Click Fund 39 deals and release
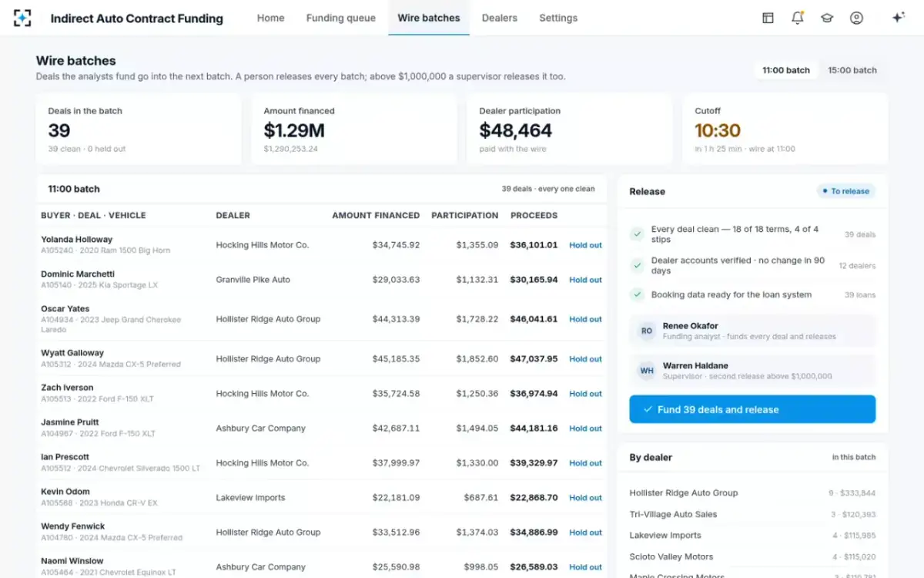Screen dimensions: 924x578 (752, 409)
